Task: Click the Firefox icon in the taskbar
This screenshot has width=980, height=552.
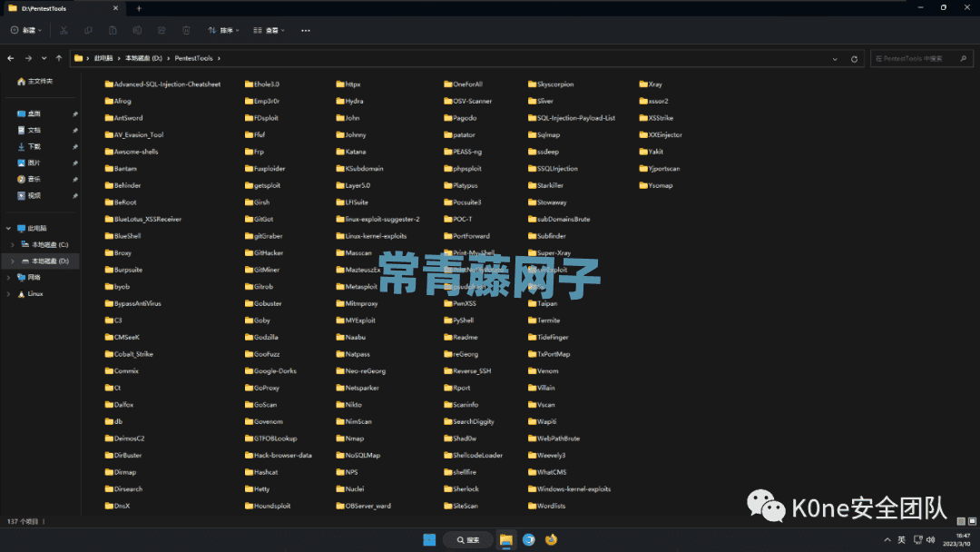Action: 551,539
